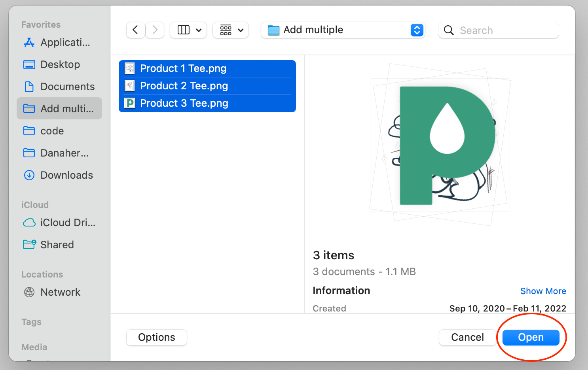Click the Applications sidebar icon

[x=29, y=42]
